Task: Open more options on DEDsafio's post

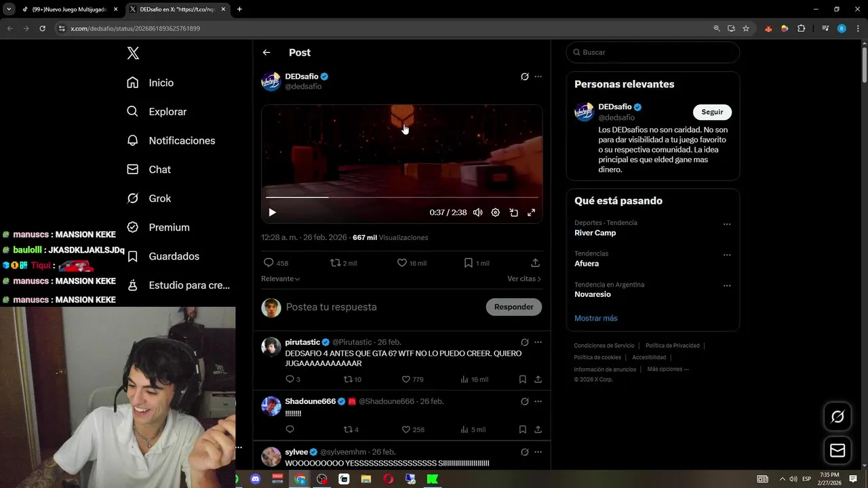Action: pyautogui.click(x=538, y=77)
